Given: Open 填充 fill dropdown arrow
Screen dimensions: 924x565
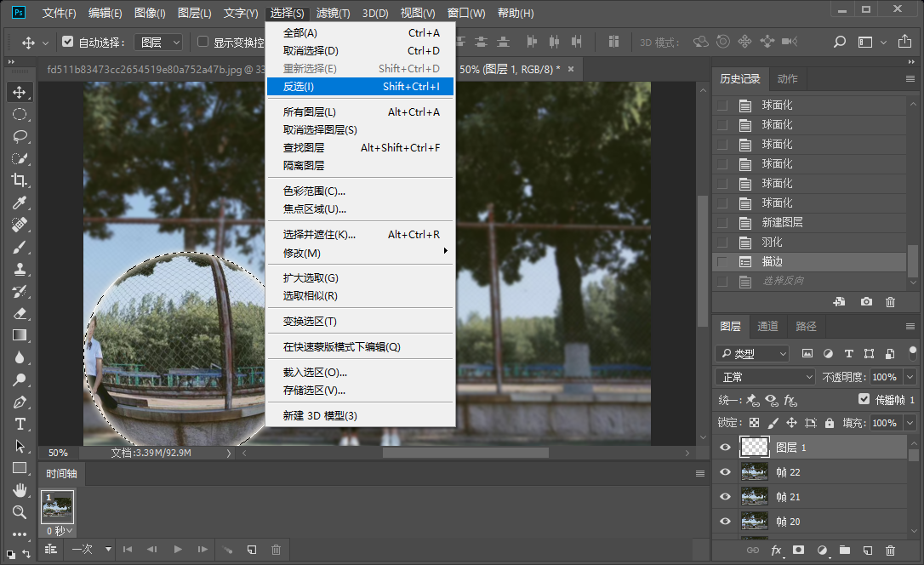Looking at the screenshot, I should click(x=910, y=423).
